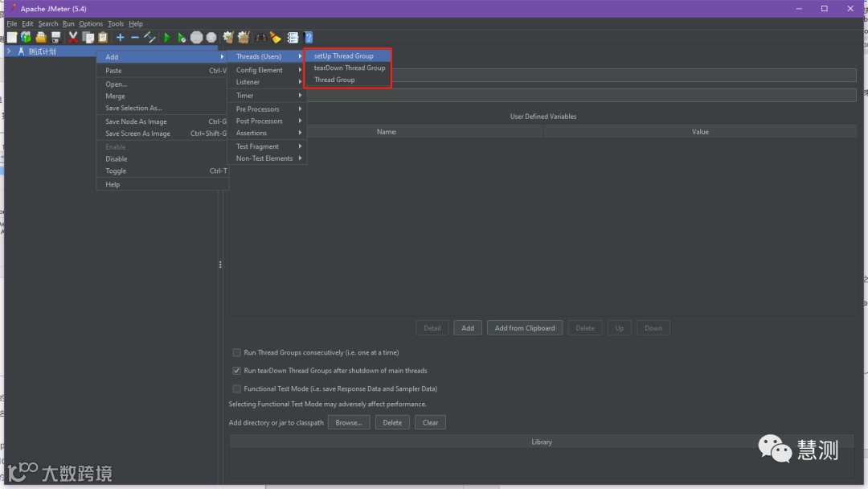
Task: Open the File menu
Action: tap(11, 24)
